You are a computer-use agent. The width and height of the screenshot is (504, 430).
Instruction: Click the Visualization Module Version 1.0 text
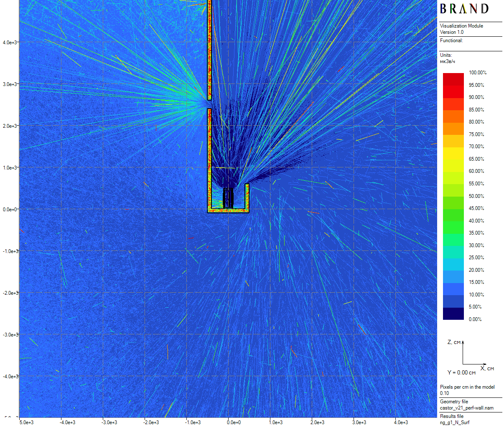(461, 29)
